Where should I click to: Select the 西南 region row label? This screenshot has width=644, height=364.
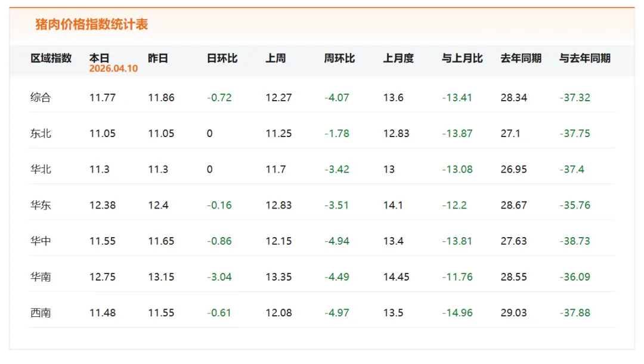coord(41,313)
